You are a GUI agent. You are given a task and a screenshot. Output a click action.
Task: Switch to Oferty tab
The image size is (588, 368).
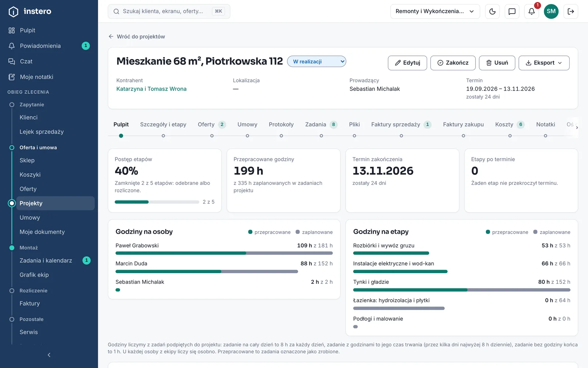(x=212, y=124)
